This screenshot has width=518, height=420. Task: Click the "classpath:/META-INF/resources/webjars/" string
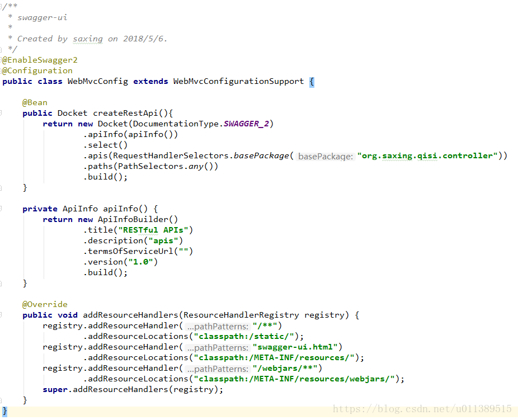[294, 379]
